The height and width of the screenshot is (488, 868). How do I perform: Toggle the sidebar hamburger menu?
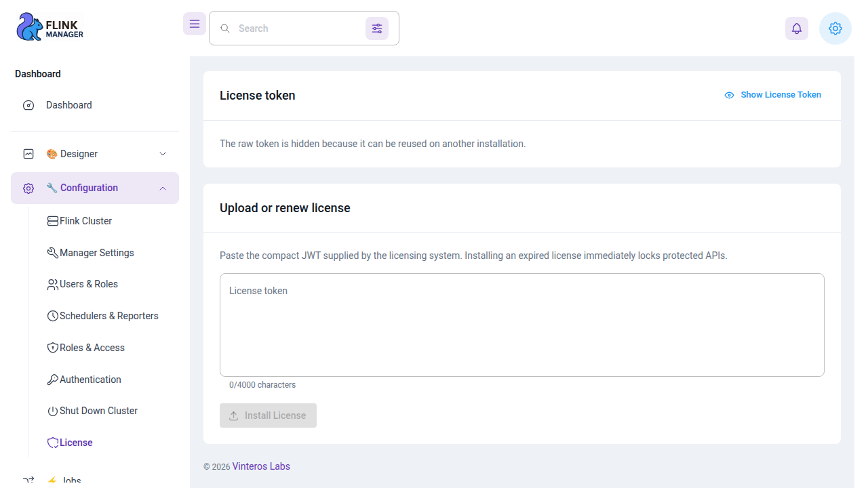(x=195, y=24)
